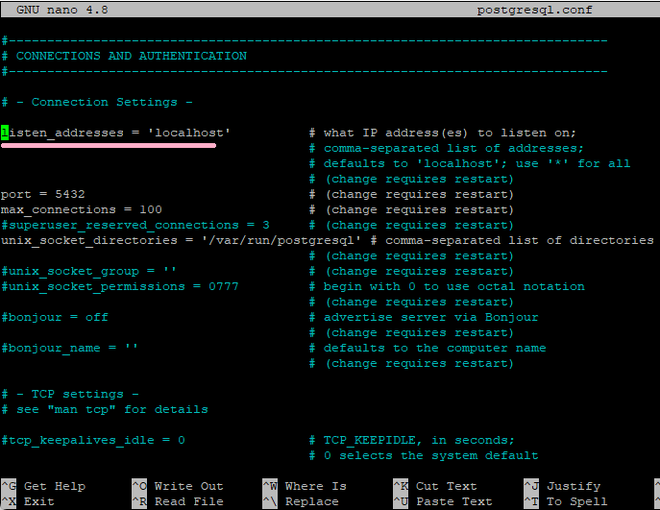660x510 pixels.
Task: Click '0 selects the system default' comment
Action: coord(431,456)
